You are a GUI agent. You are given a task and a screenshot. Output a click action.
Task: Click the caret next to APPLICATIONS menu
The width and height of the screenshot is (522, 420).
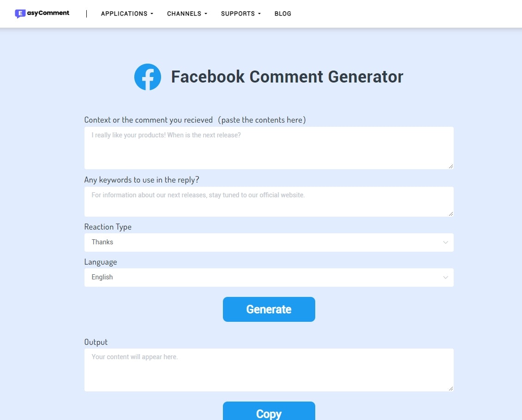pos(152,14)
